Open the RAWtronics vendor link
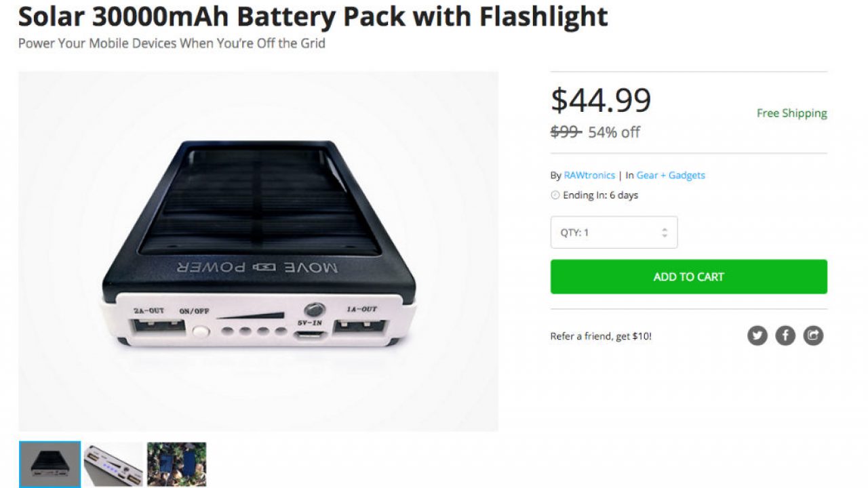 point(589,175)
